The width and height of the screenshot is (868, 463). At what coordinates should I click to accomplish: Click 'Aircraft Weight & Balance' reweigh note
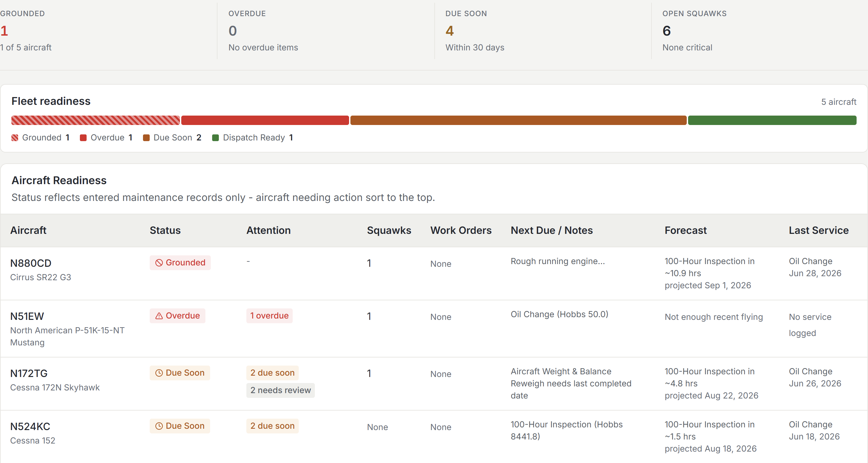click(x=571, y=384)
